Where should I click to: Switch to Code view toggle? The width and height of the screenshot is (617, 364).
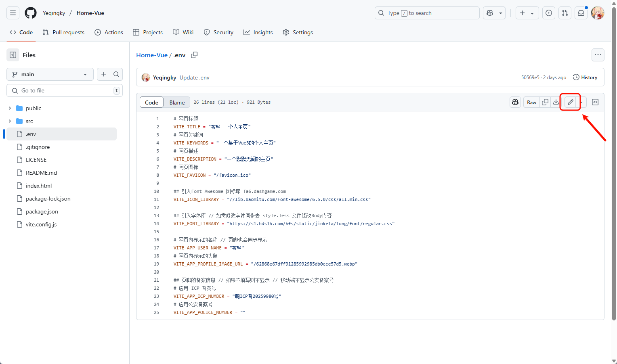151,103
